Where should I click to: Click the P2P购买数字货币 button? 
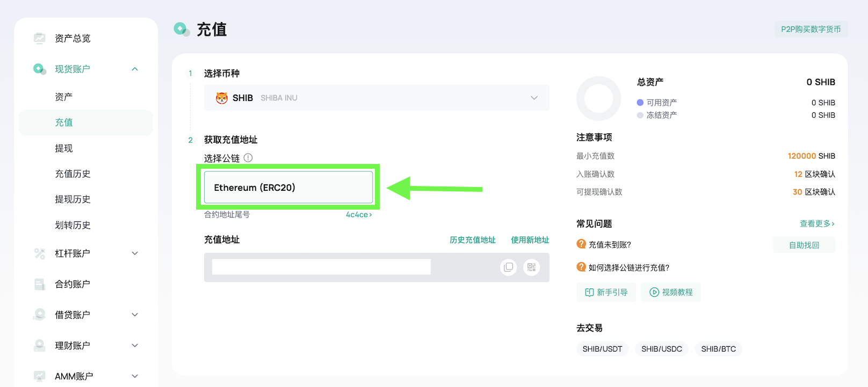811,29
